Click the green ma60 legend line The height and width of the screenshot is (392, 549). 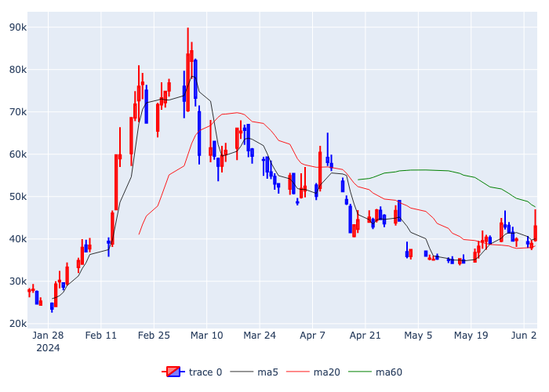point(360,372)
